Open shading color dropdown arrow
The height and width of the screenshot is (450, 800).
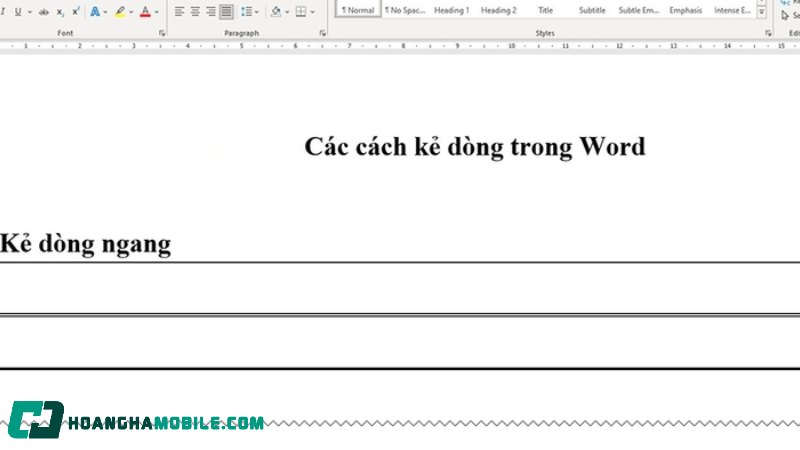(287, 12)
